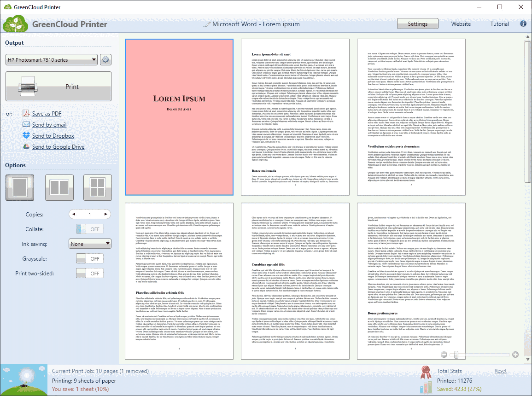Click the Save as PDF icon
The width and height of the screenshot is (532, 396).
pyautogui.click(x=27, y=113)
